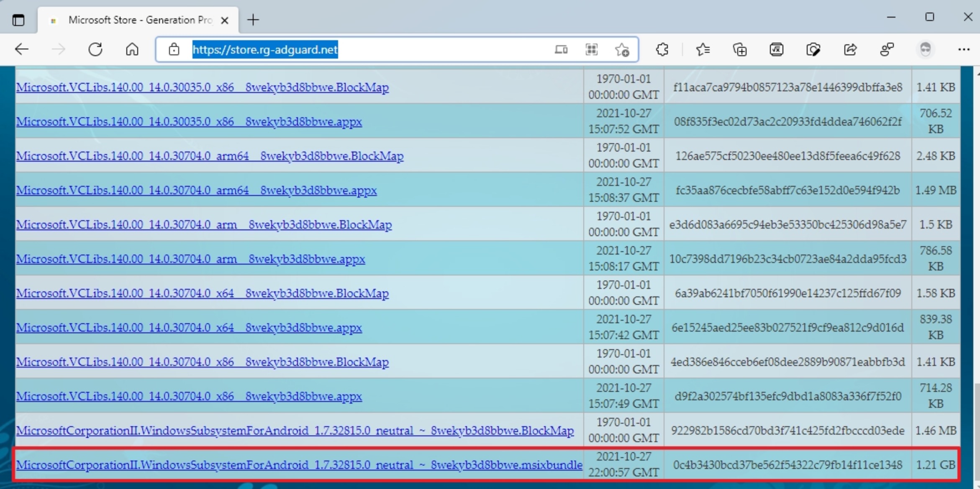Add this page to favorites
The image size is (980, 489).
[x=622, y=50]
